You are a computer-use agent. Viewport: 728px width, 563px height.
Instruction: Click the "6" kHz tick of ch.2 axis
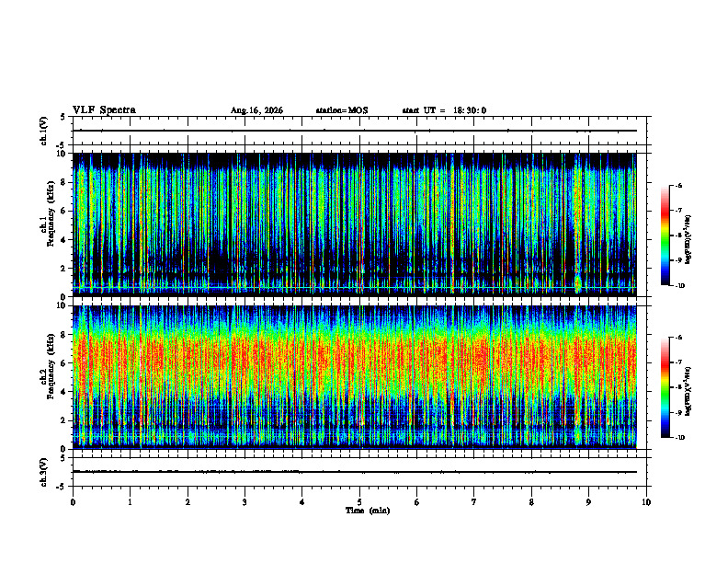[64, 363]
